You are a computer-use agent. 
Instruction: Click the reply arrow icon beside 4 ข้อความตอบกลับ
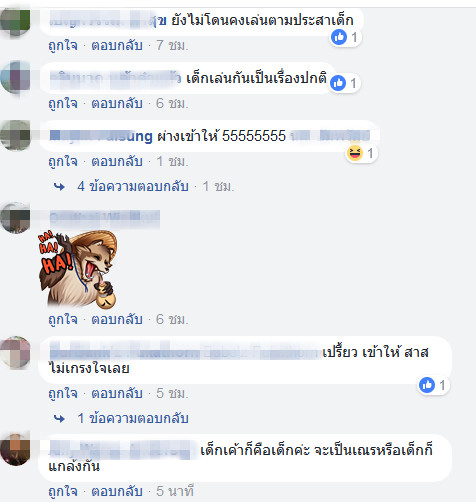coord(59,187)
